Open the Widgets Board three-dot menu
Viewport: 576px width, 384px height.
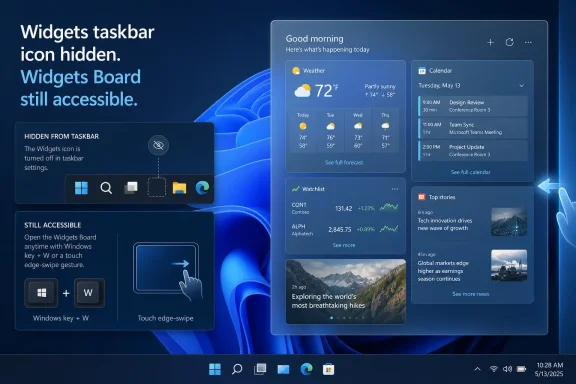[x=528, y=43]
